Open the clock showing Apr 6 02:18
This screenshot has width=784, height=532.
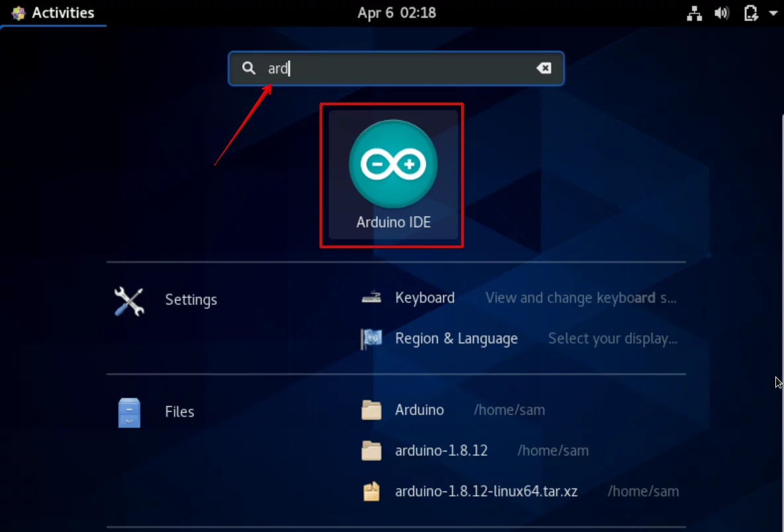396,13
